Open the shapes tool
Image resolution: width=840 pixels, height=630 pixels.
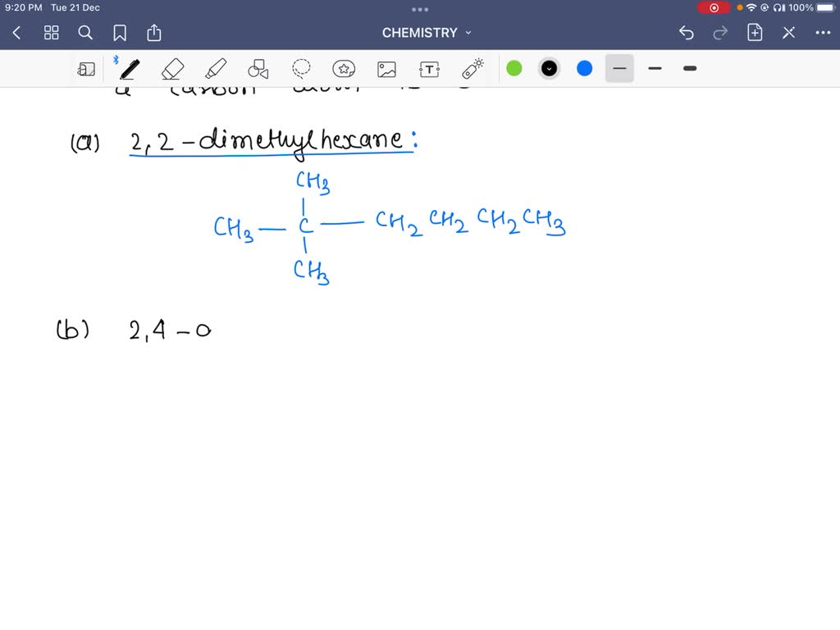click(x=258, y=69)
